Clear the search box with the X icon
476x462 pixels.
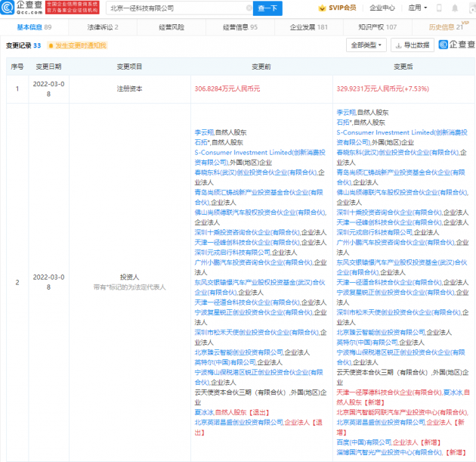(248, 8)
